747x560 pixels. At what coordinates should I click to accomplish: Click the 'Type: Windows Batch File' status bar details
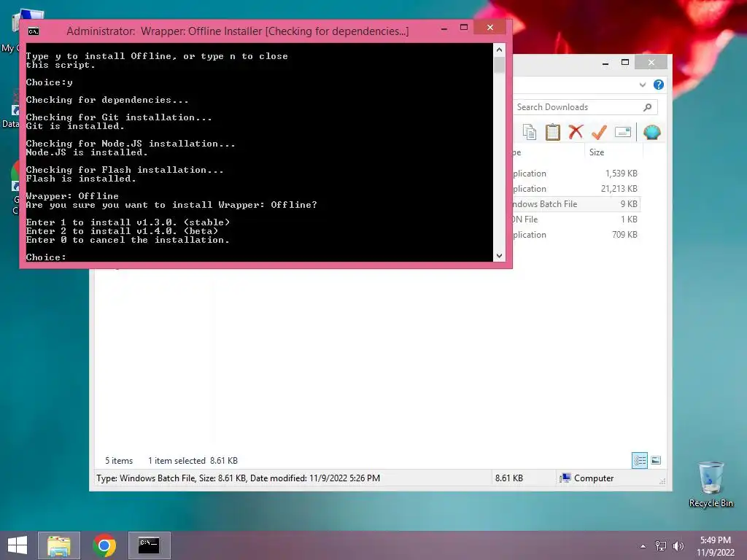tap(238, 478)
